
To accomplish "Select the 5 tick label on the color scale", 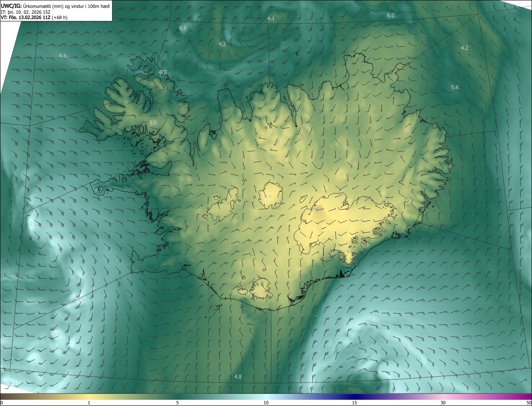I will coord(177,403).
